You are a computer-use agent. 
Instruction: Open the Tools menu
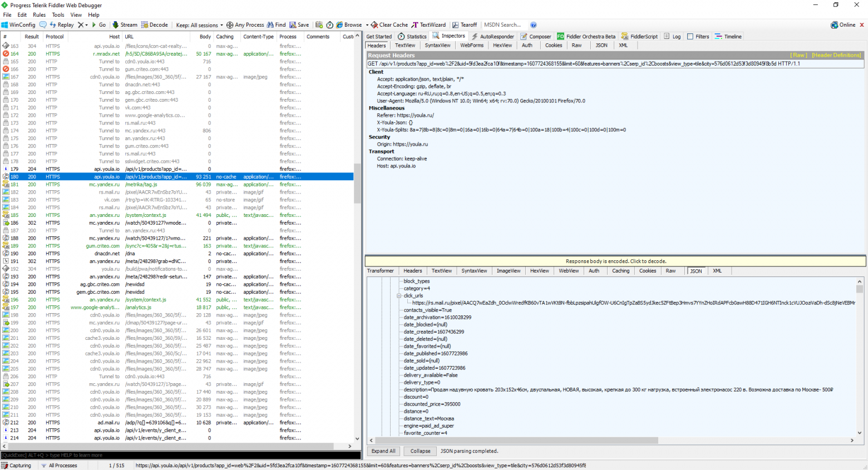tap(58, 15)
